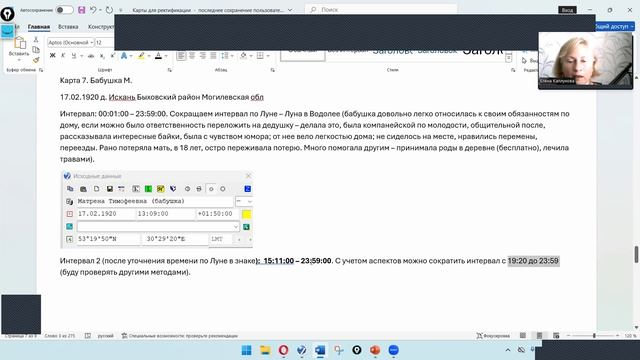The width and height of the screenshot is (640, 360).
Task: Toggle italic К formatting
Action: tap(63, 56)
